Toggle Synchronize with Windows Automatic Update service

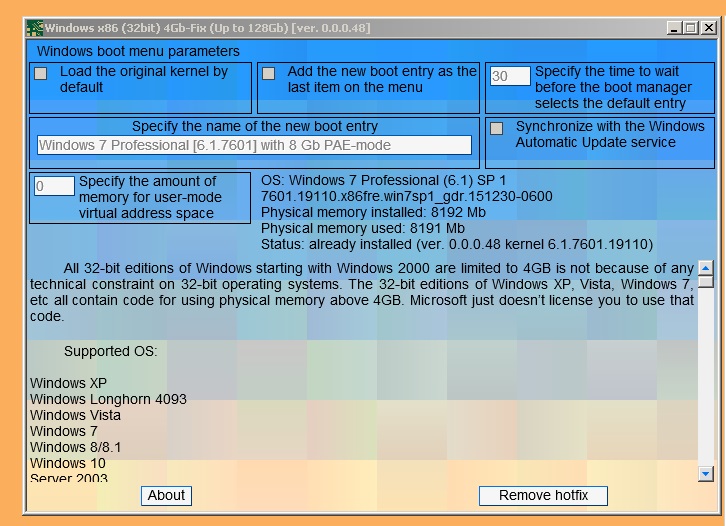[x=496, y=128]
